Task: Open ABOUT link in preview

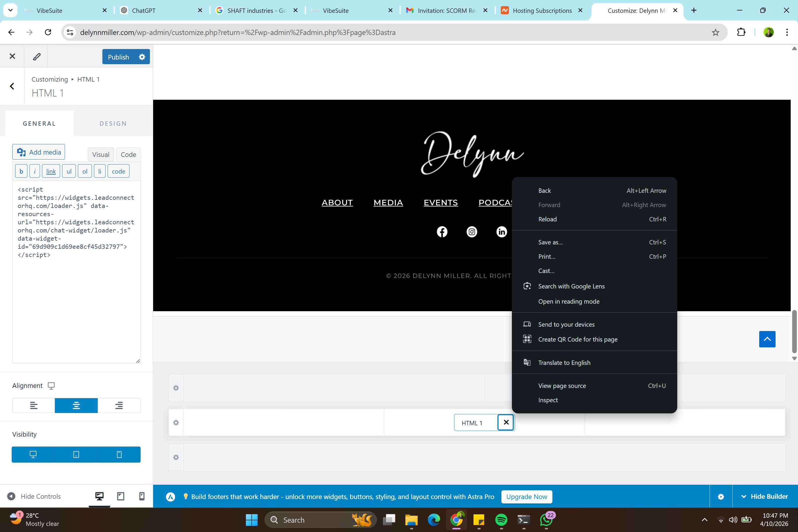Action: tap(337, 202)
